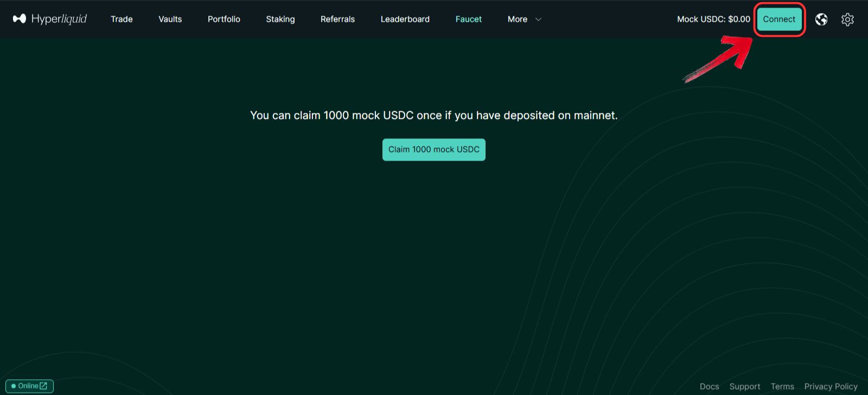The height and width of the screenshot is (395, 868).
Task: Click the Mock USDC: $0.00 balance
Action: (x=713, y=19)
